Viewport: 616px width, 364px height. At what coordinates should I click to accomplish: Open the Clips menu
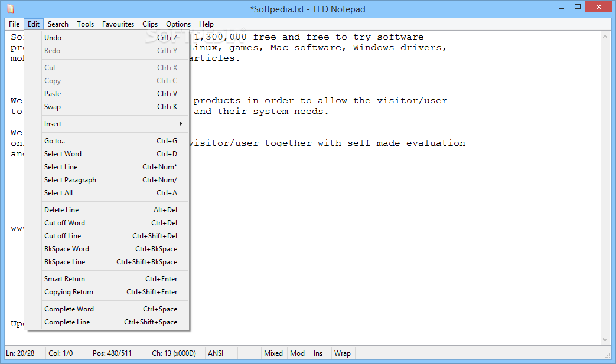click(x=149, y=24)
